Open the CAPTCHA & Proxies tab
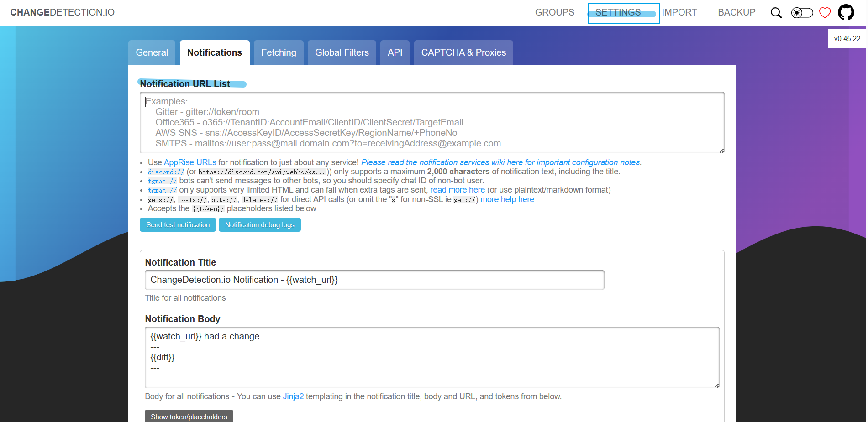The image size is (868, 422). point(463,53)
